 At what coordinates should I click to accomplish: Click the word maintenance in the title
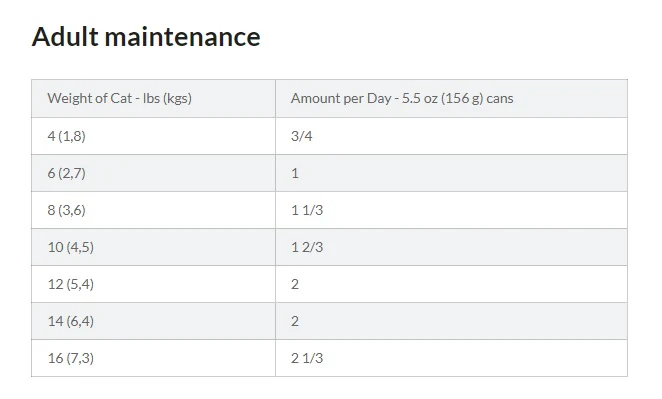pyautogui.click(x=182, y=37)
